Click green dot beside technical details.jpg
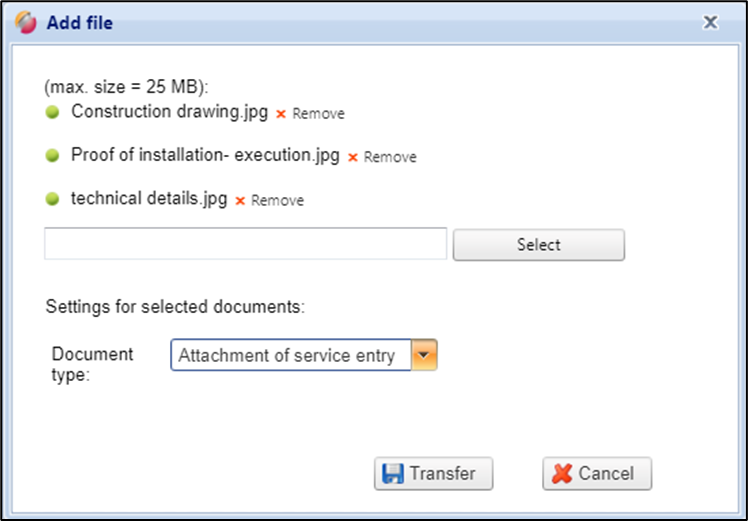This screenshot has height=521, width=748. click(x=53, y=199)
